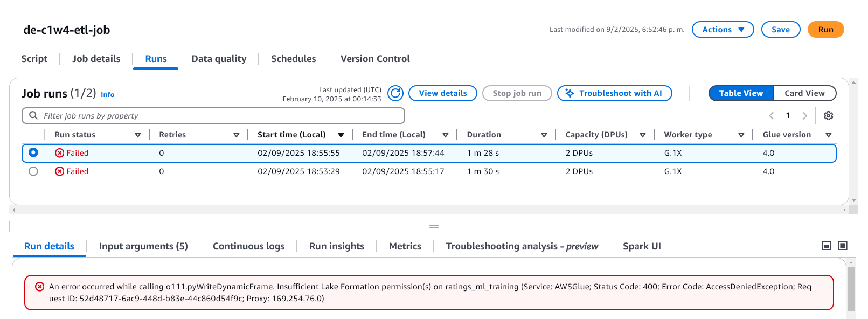Switch to the Job details tab
The width and height of the screenshot is (868, 319).
click(96, 59)
